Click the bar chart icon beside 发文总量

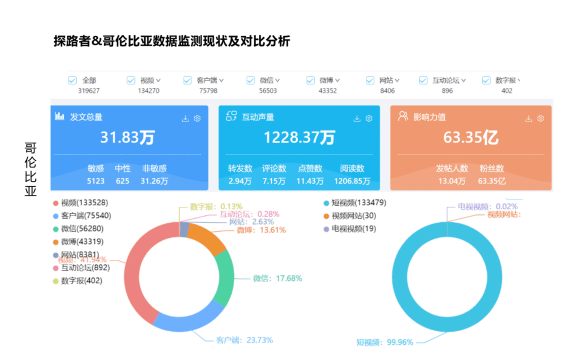pyautogui.click(x=59, y=116)
